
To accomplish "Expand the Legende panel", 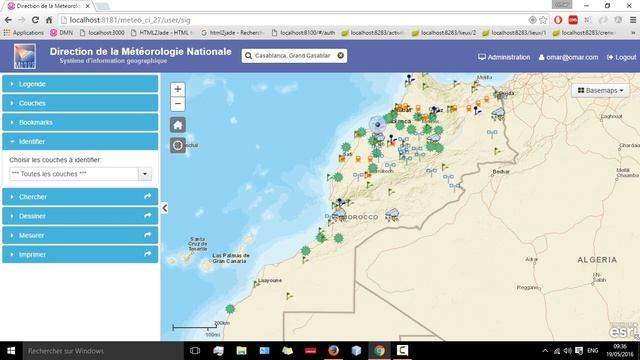I will [x=80, y=84].
